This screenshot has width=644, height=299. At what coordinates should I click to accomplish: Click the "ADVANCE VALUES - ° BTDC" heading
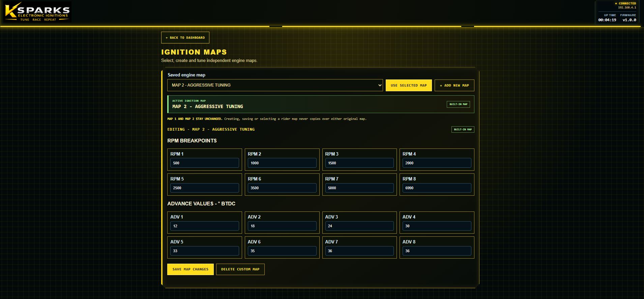pos(201,204)
